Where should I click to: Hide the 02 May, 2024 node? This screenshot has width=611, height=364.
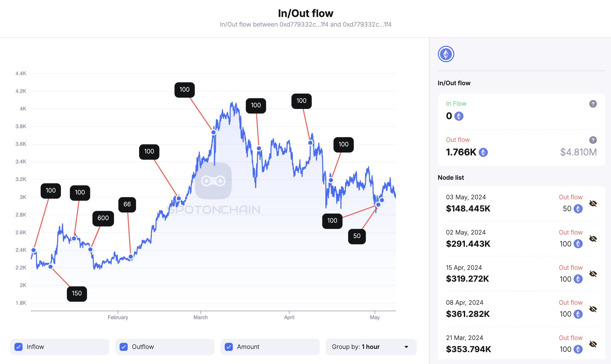(593, 239)
